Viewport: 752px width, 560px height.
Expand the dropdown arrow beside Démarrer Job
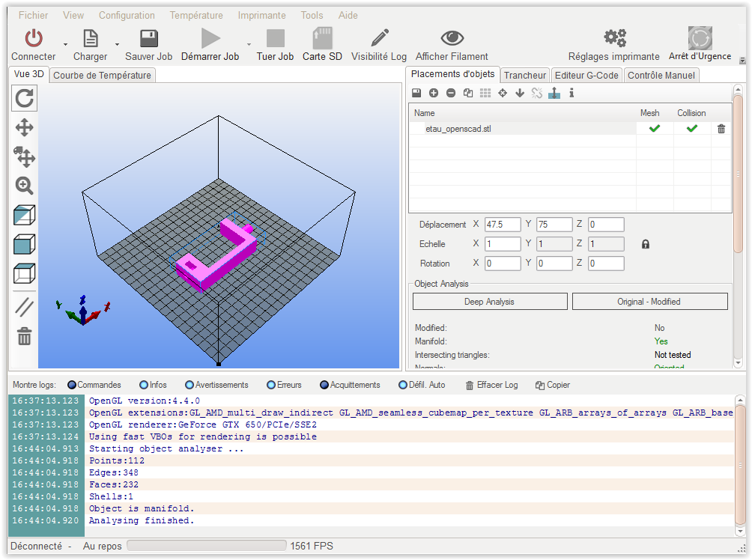point(249,45)
